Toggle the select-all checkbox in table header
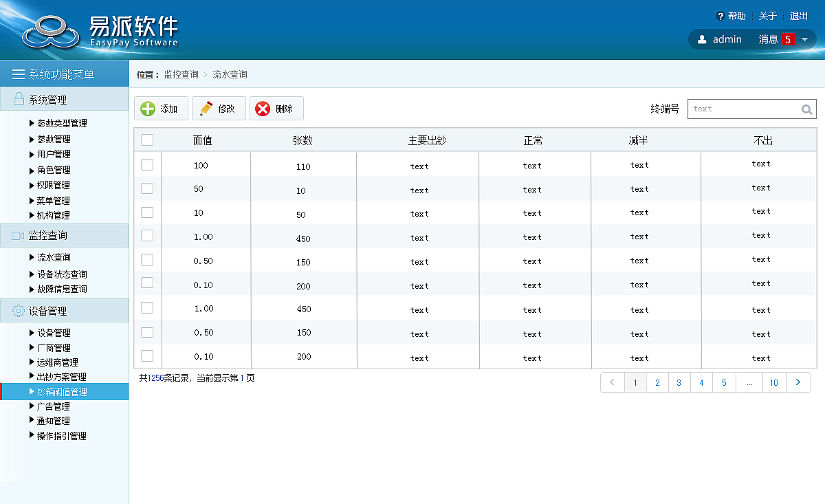Screen dimensions: 825x504 pos(147,139)
